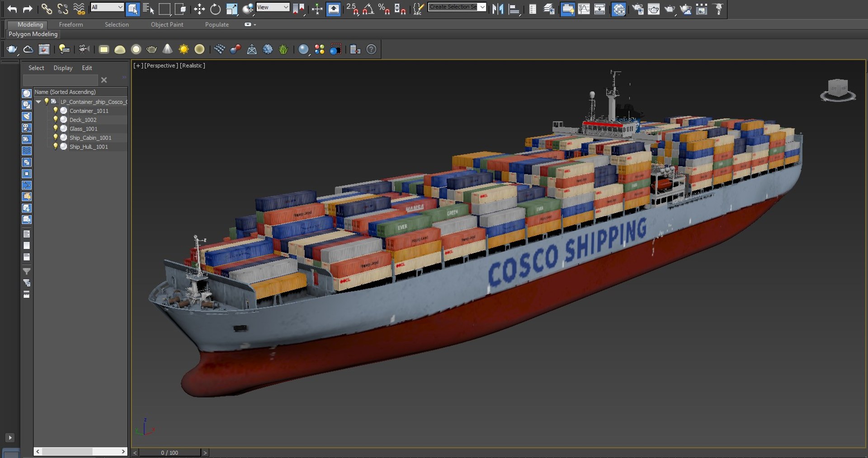Select Ship_Cabin_1001 in scene explorer
This screenshot has height=458, width=868.
90,138
